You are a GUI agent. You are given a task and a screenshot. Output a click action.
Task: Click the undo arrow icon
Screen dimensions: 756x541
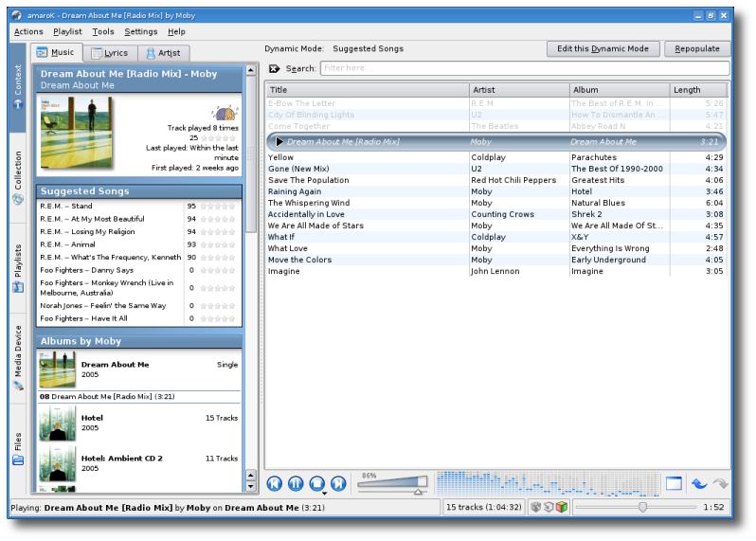(x=699, y=484)
